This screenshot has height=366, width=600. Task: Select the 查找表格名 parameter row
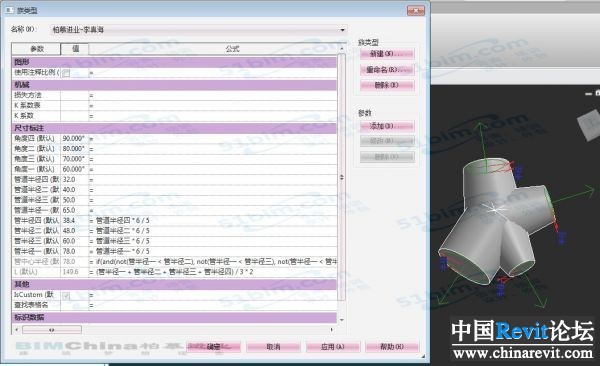[174, 306]
